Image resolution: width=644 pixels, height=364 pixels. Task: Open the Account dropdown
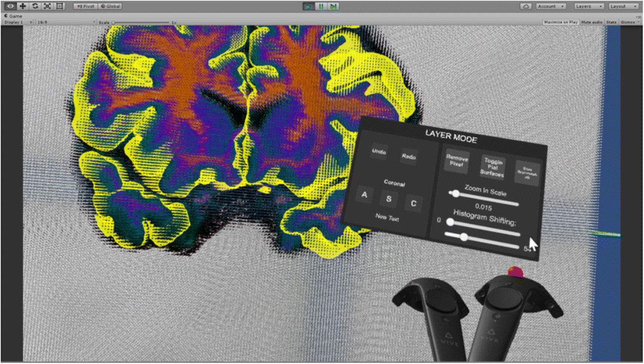550,6
